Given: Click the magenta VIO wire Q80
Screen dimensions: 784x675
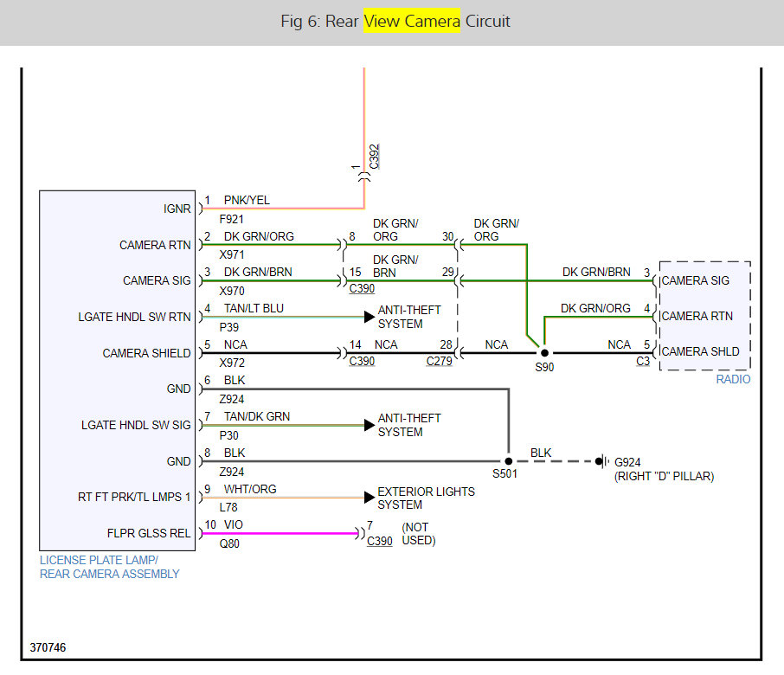Looking at the screenshot, I should pyautogui.click(x=280, y=533).
